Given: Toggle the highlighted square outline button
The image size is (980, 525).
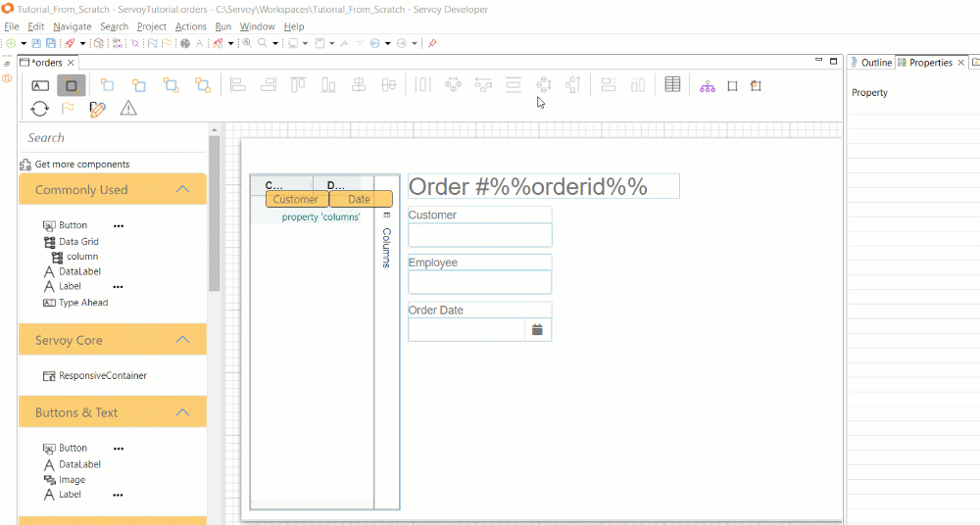Looking at the screenshot, I should [x=72, y=86].
